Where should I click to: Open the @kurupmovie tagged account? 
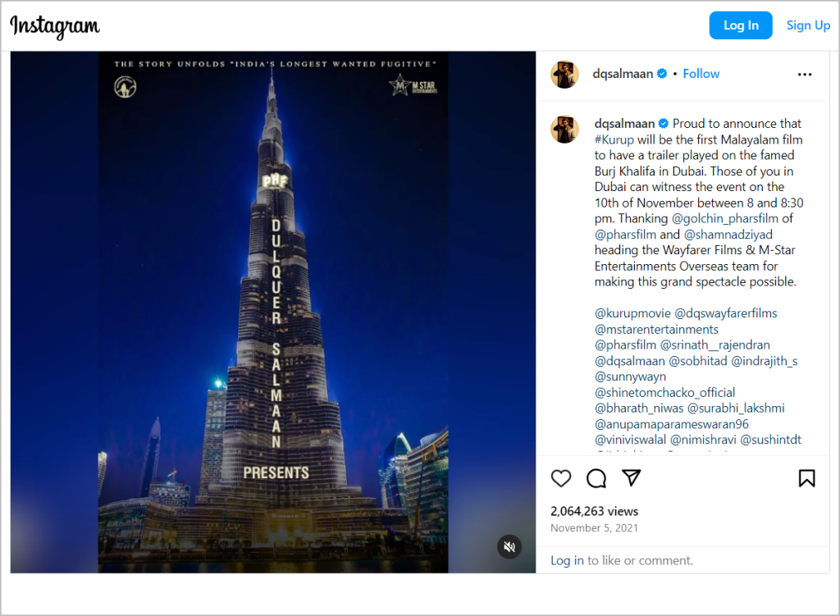[x=632, y=313]
